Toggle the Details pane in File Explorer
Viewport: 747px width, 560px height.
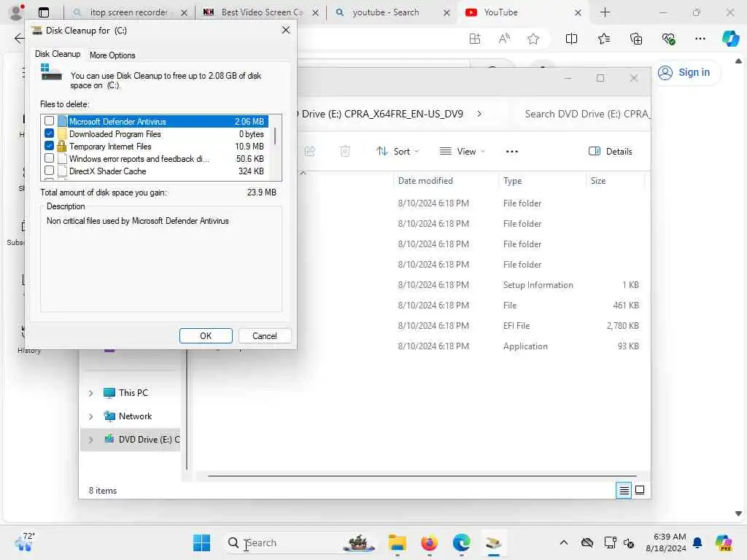pyautogui.click(x=611, y=152)
